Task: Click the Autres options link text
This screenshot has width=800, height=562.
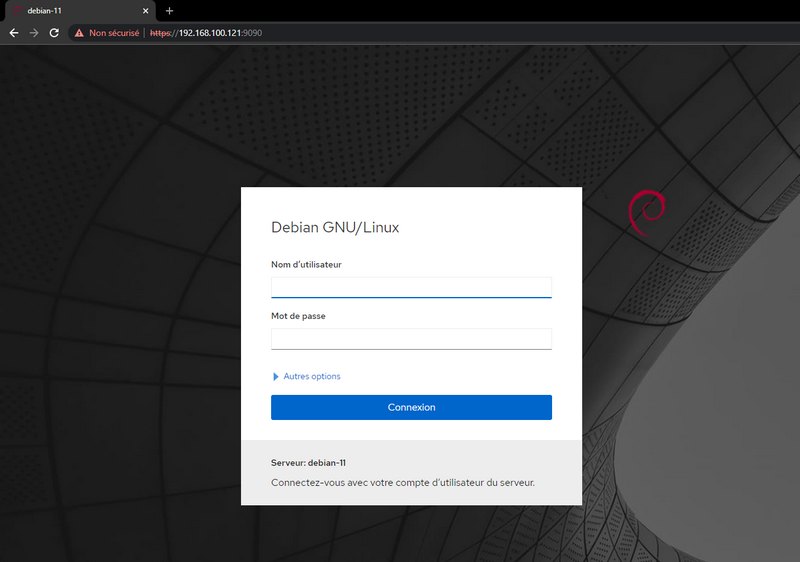Action: pos(312,376)
